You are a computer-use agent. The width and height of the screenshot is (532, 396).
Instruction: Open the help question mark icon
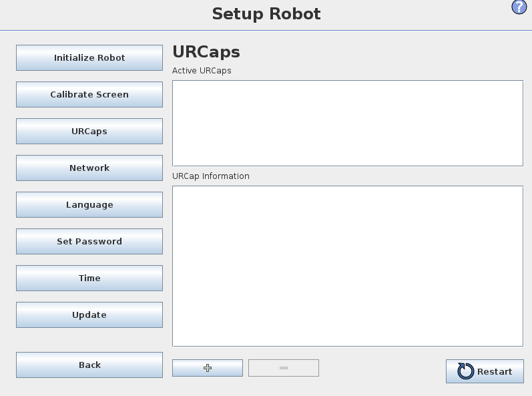pyautogui.click(x=519, y=7)
